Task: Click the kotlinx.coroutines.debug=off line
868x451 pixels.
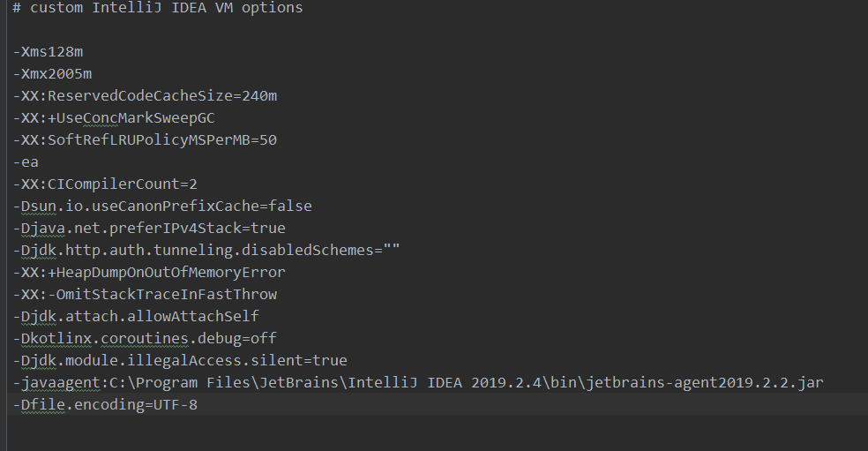Action: coord(145,339)
